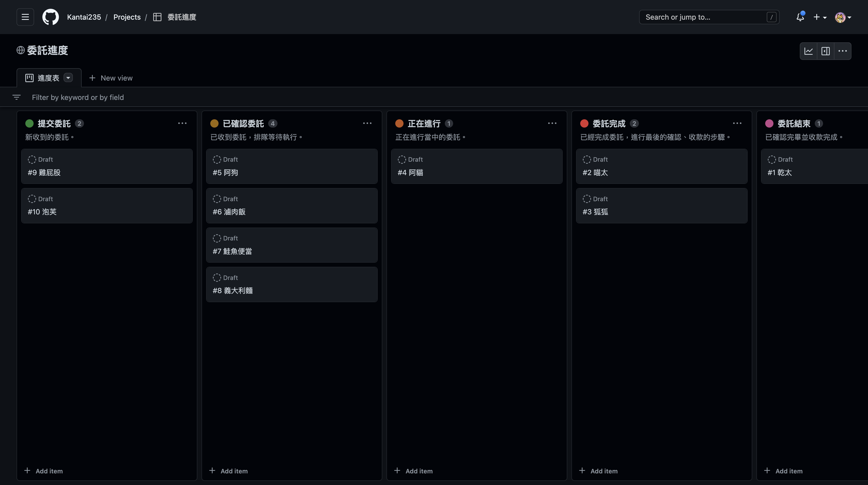Open card #7 鮭魚便當
The height and width of the screenshot is (485, 868).
(292, 245)
